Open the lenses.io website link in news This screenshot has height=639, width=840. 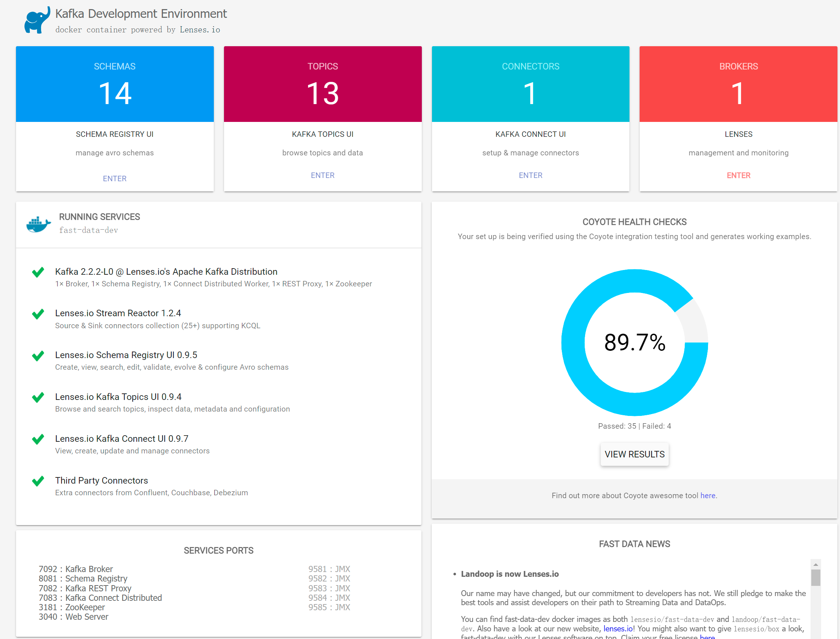618,629
